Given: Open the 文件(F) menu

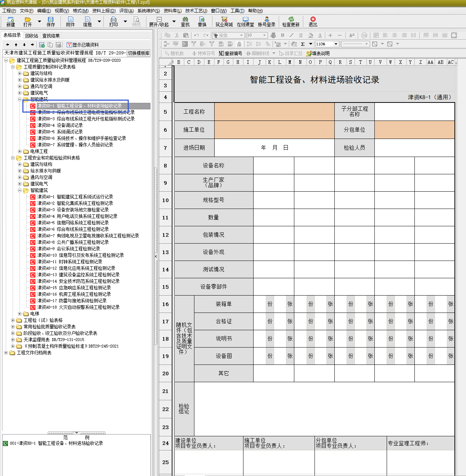Looking at the screenshot, I should point(27,11).
